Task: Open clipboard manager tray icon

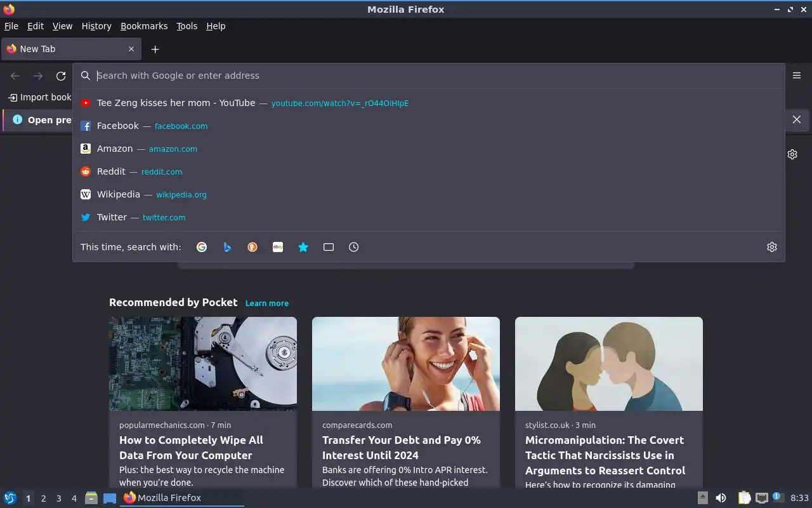Action: pos(744,498)
